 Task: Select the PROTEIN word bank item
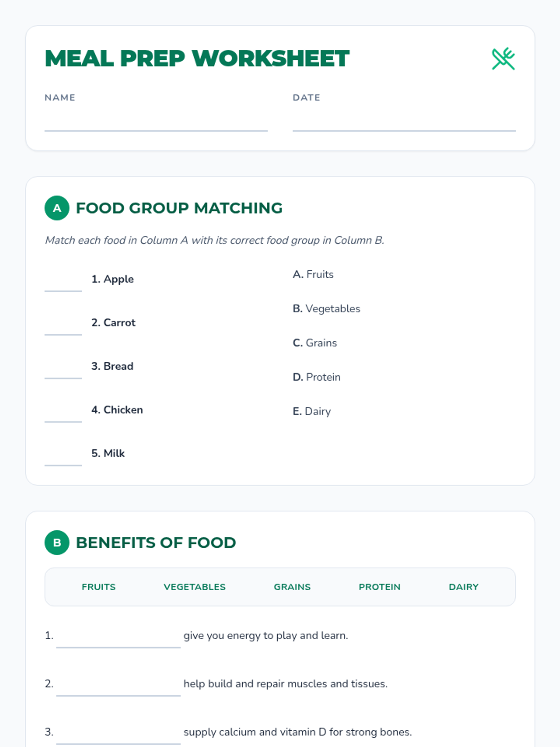pos(379,587)
